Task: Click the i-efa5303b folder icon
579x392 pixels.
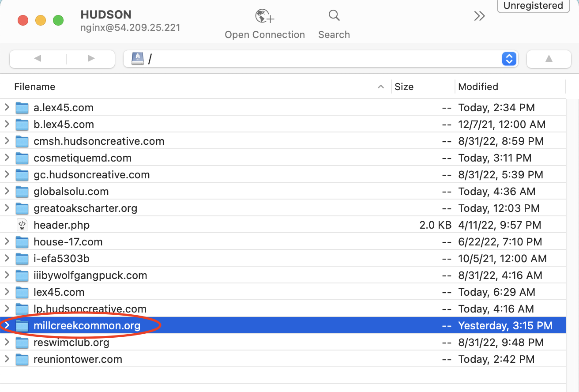Action: click(22, 259)
